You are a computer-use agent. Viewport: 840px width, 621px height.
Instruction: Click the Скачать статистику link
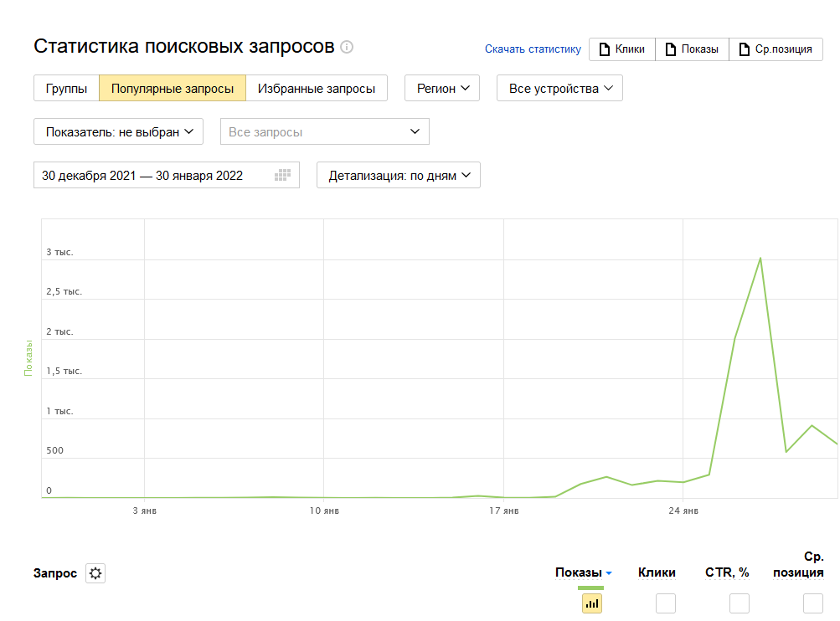coord(533,49)
